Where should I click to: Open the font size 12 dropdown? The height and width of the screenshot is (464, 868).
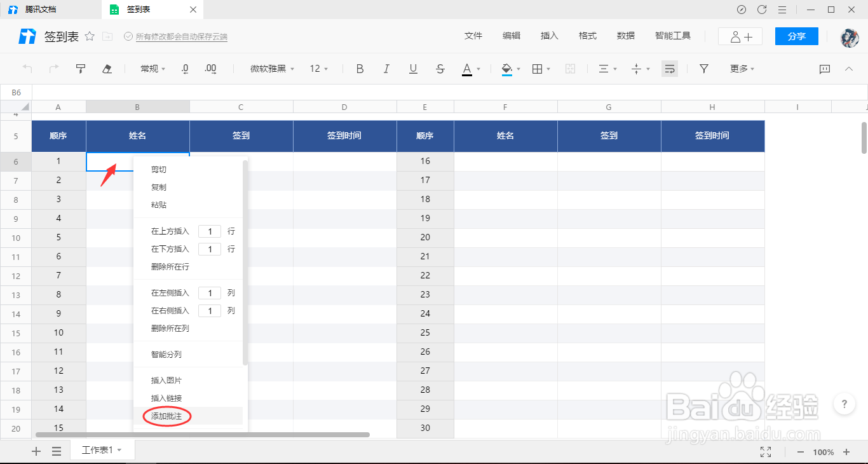(319, 69)
